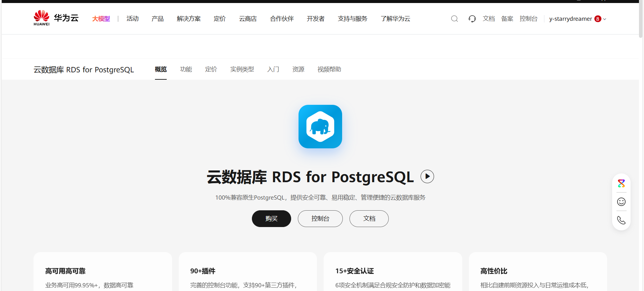Open the 支持与服务 menu
The image size is (644, 291).
(x=353, y=19)
